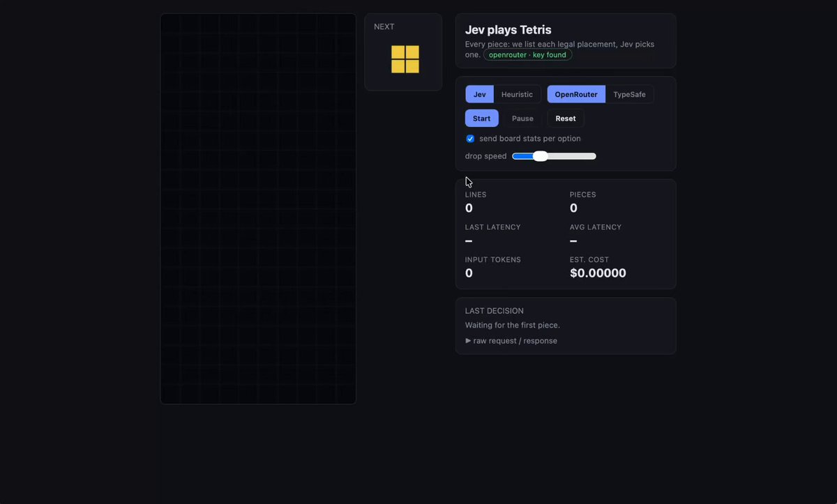Click the empty Tetris game board
The height and width of the screenshot is (504, 837).
point(258,208)
